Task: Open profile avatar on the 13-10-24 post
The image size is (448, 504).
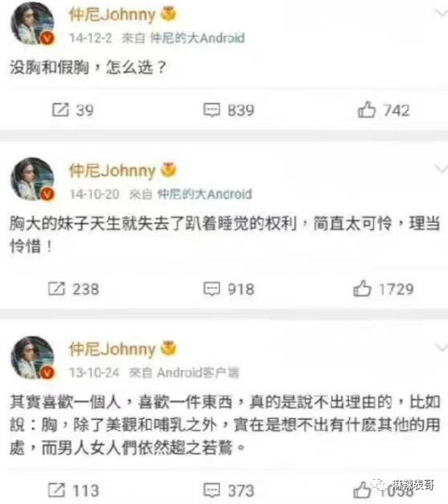Action: point(33,358)
